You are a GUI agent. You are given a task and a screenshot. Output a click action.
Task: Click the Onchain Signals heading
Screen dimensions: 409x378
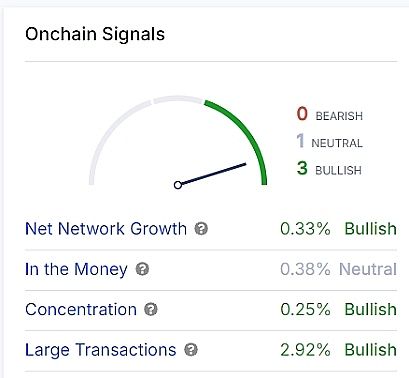pyautogui.click(x=95, y=34)
